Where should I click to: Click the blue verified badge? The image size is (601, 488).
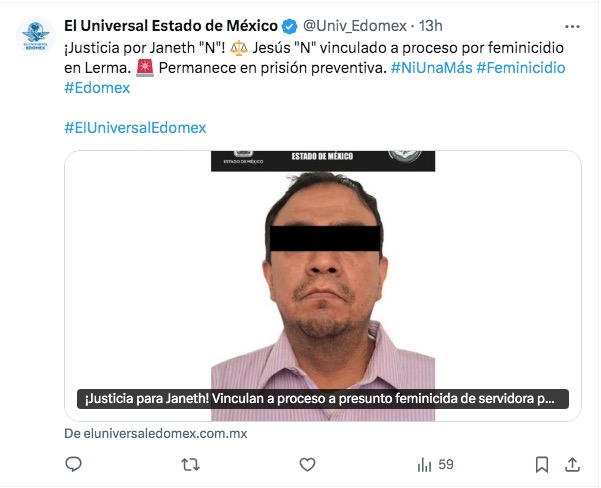click(289, 26)
